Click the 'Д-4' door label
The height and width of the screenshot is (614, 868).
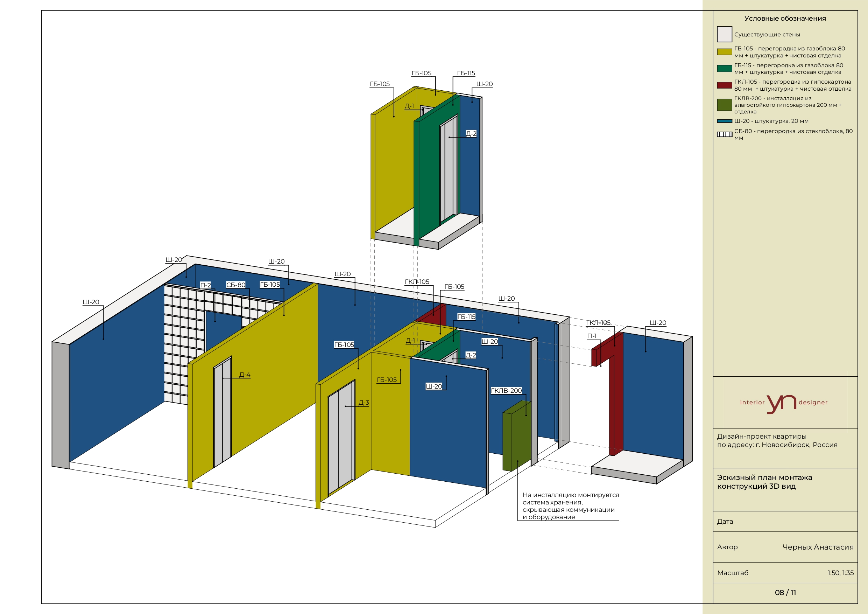pos(245,375)
